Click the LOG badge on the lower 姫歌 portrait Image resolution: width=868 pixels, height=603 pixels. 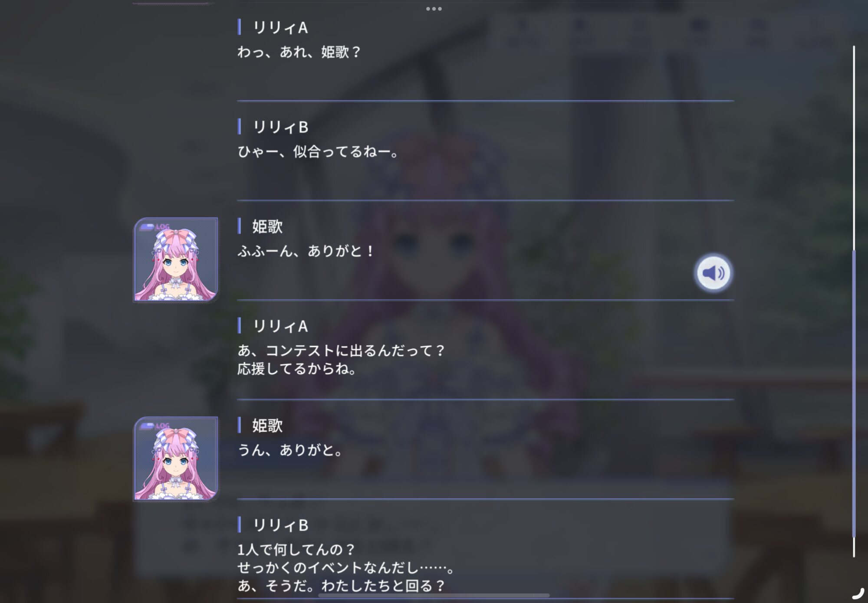[155, 426]
